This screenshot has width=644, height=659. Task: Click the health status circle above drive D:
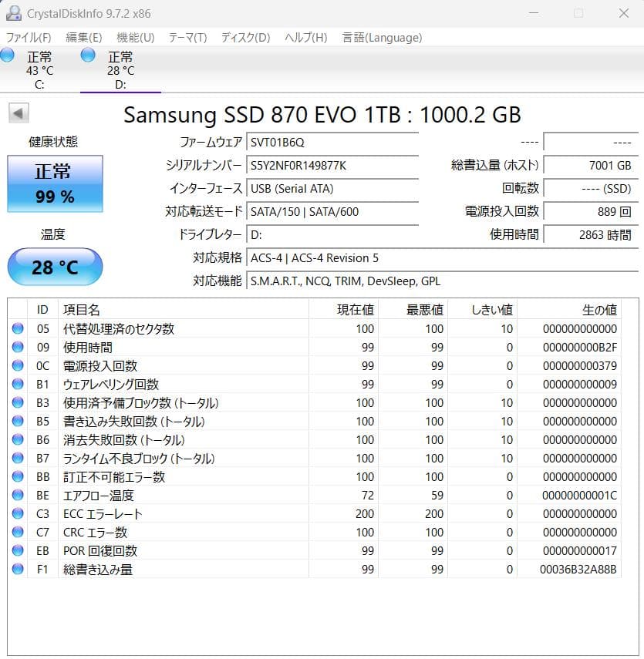point(87,55)
